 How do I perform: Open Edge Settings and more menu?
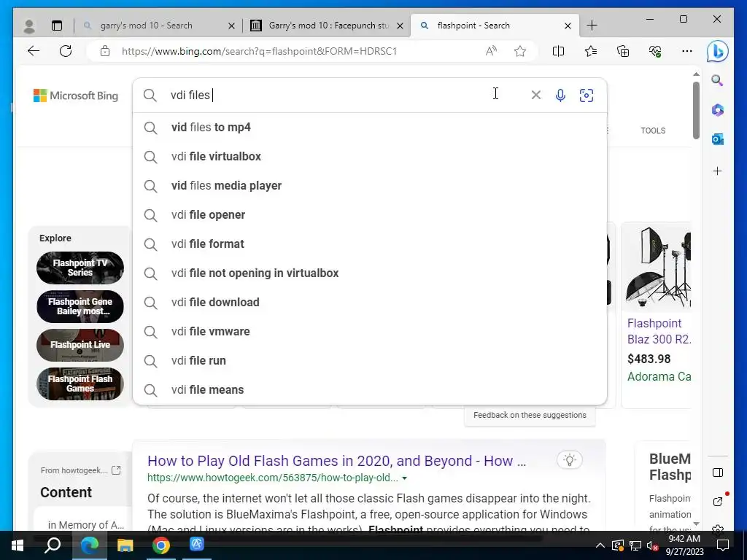687,51
